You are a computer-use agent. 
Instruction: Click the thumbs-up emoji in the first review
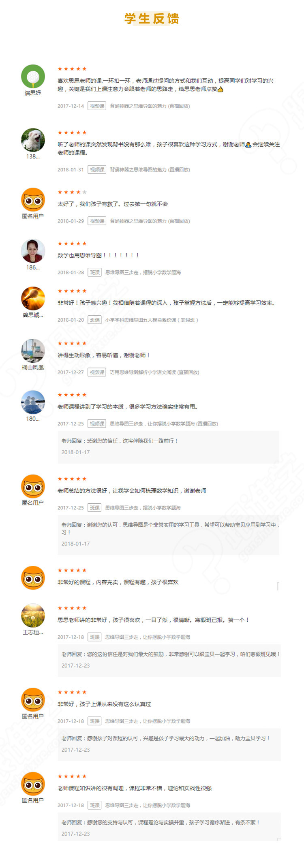(x=221, y=89)
